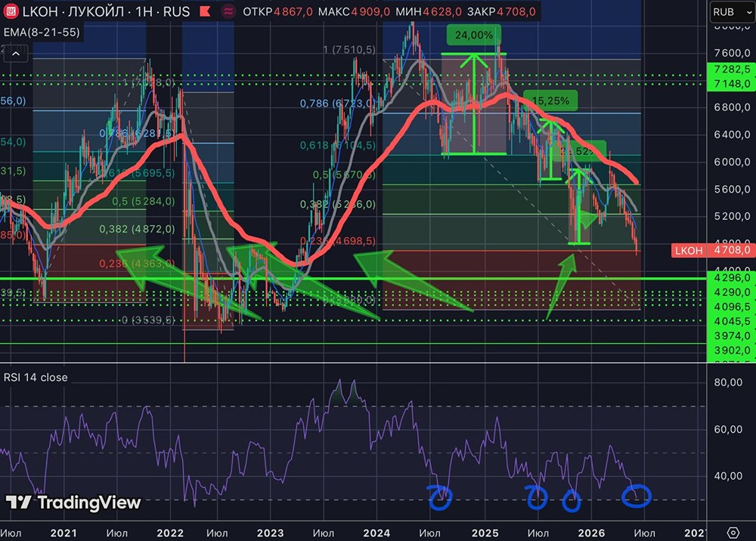756x541 pixels.
Task: Click the 15,25% price range label
Action: coord(550,100)
